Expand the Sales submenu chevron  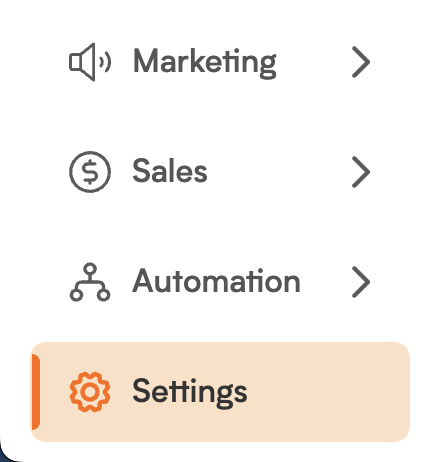pyautogui.click(x=361, y=172)
